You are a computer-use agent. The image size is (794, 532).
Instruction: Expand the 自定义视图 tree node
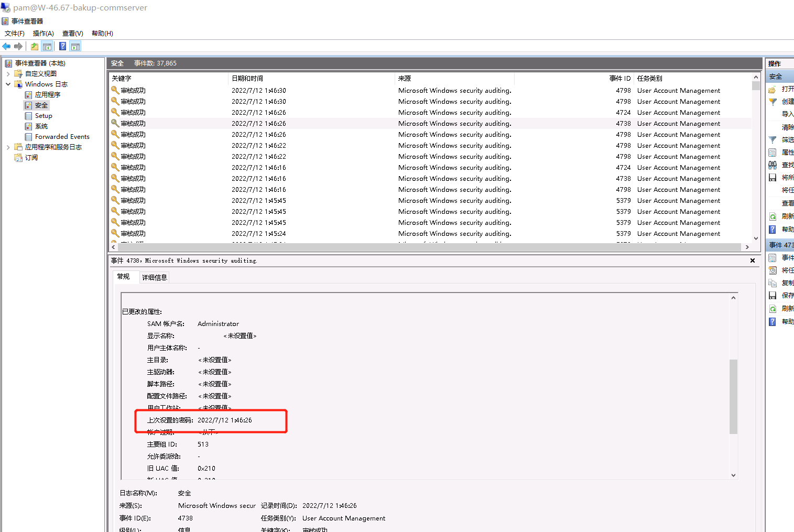pyautogui.click(x=8, y=73)
